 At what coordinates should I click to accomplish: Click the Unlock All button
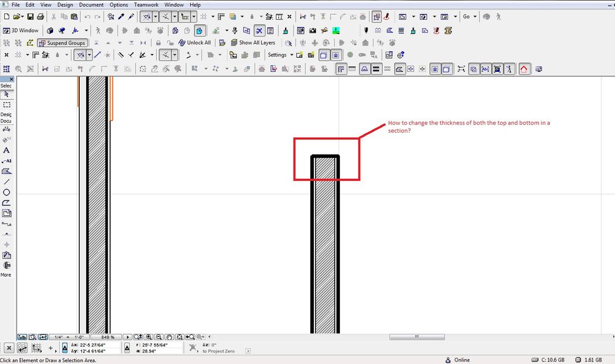point(195,42)
